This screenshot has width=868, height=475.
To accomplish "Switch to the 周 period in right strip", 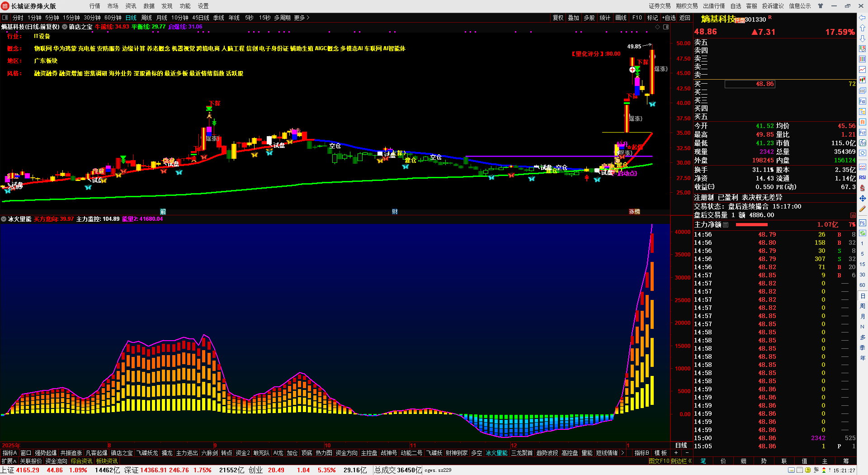I will (863, 306).
